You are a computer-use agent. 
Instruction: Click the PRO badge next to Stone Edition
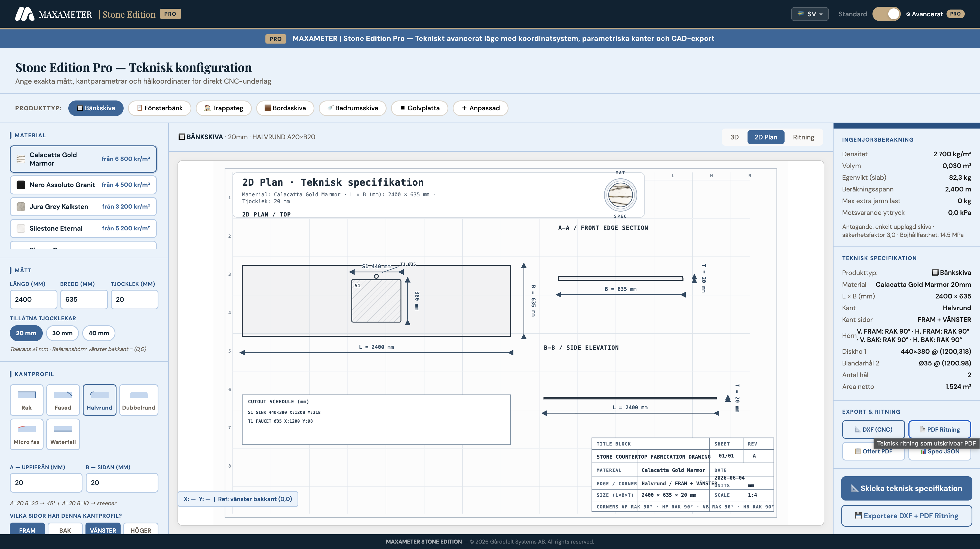pos(170,14)
